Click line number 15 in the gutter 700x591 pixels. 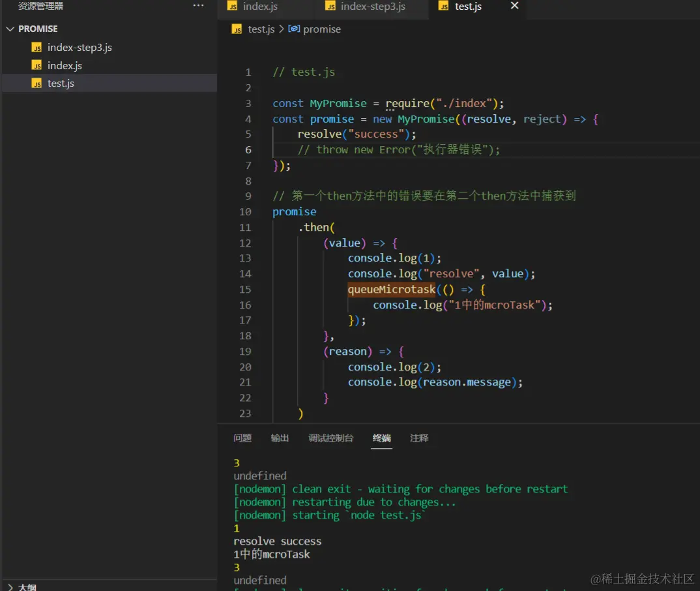pyautogui.click(x=245, y=290)
